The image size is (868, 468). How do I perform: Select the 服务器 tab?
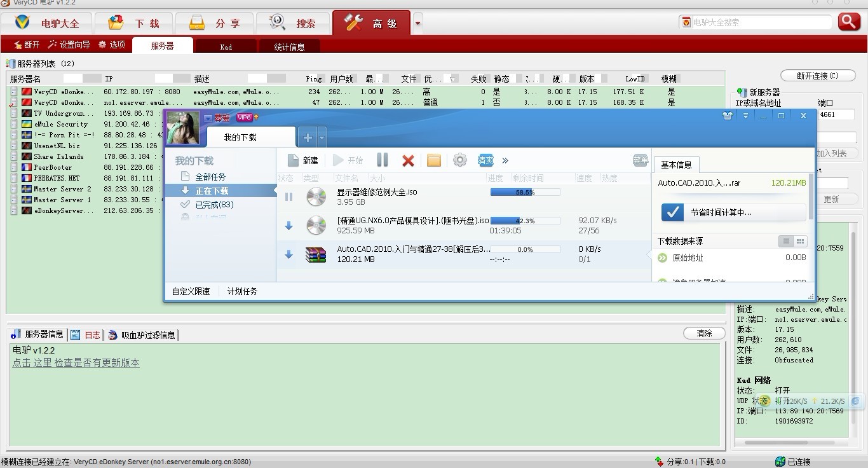point(162,46)
